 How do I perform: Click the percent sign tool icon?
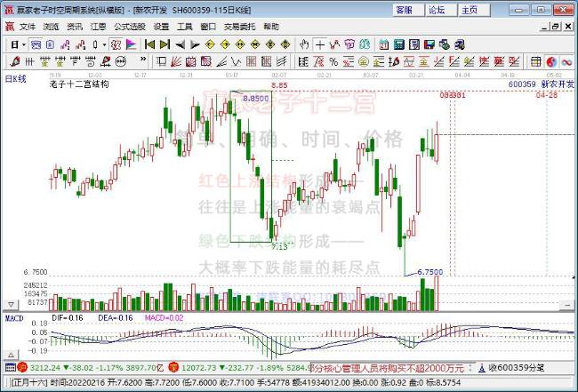(x=333, y=61)
